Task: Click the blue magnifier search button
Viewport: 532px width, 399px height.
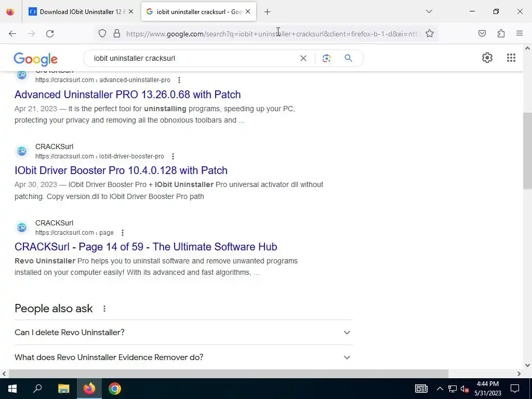Action: coord(348,58)
